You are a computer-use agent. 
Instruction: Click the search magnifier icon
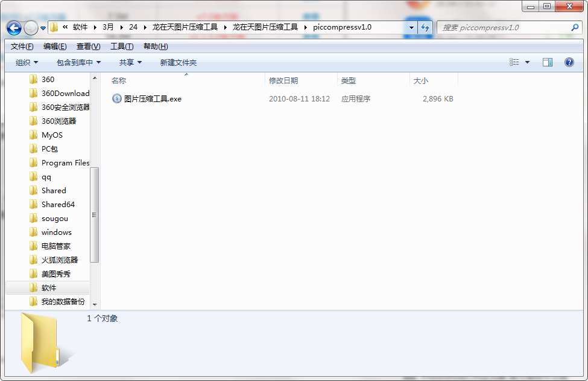[575, 27]
